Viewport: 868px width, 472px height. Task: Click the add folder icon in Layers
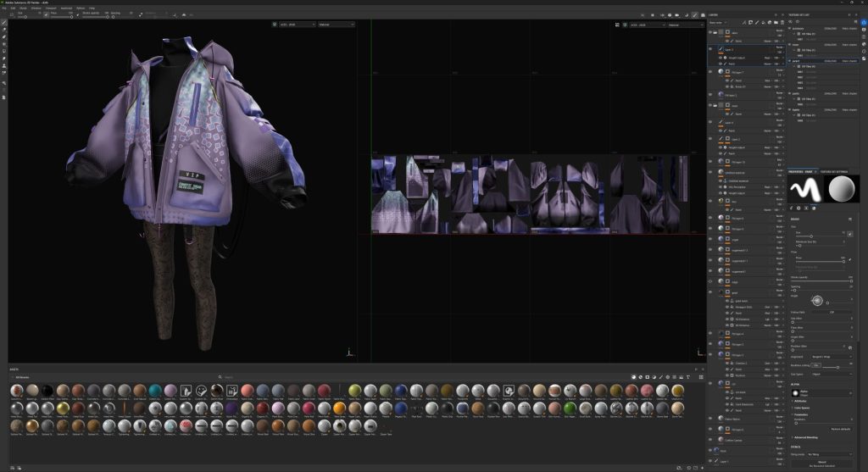coord(774,24)
